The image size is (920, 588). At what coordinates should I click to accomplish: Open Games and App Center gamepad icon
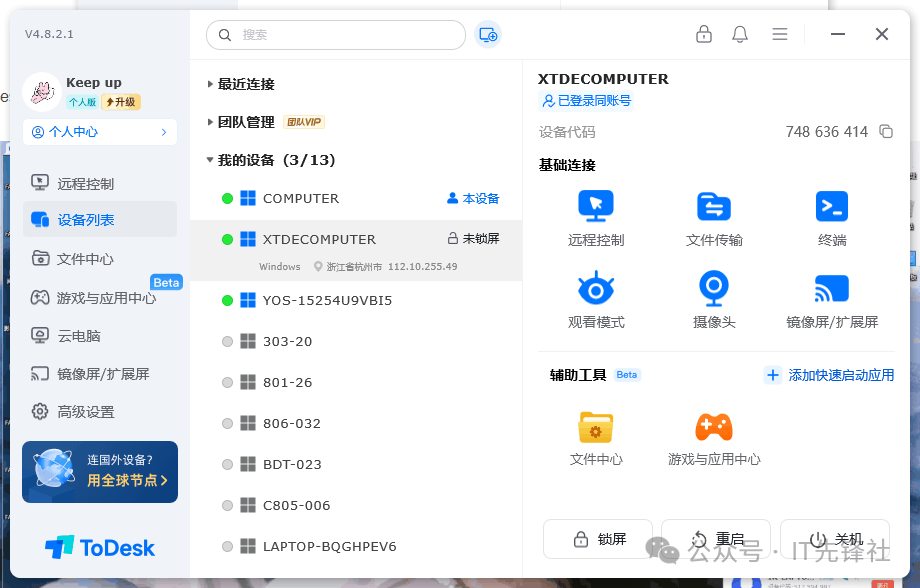click(714, 427)
